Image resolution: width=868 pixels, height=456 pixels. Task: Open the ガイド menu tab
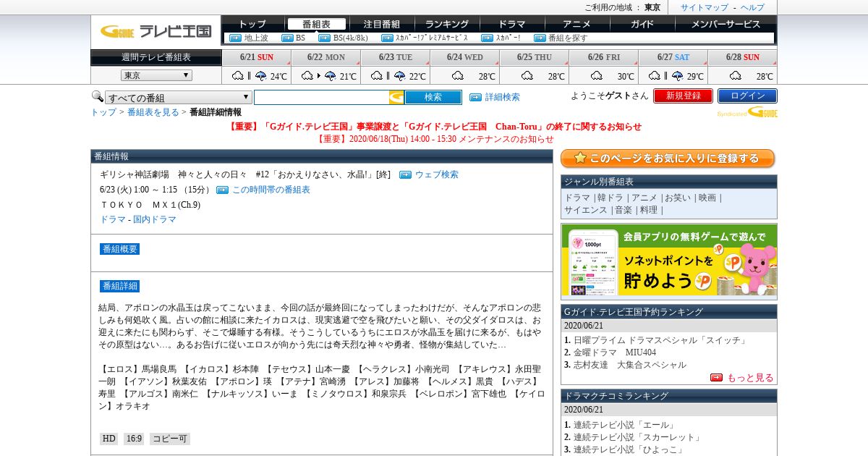(x=642, y=24)
